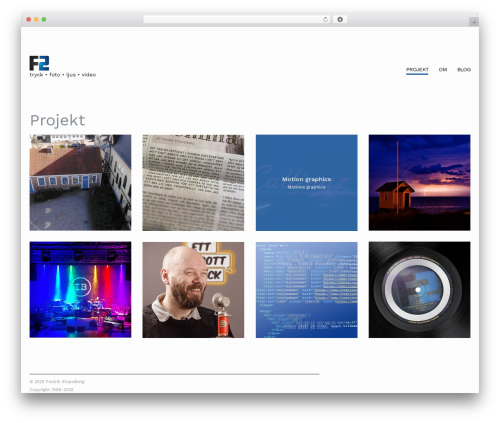The image size is (500, 423).
Task: Click the green maximize window button
Action: click(44, 19)
